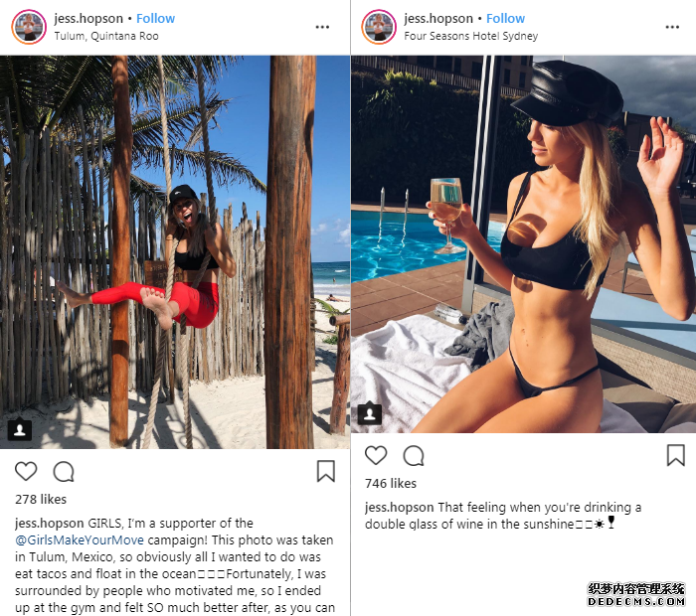View the 278 likes list
The height and width of the screenshot is (616, 696).
[x=41, y=500]
